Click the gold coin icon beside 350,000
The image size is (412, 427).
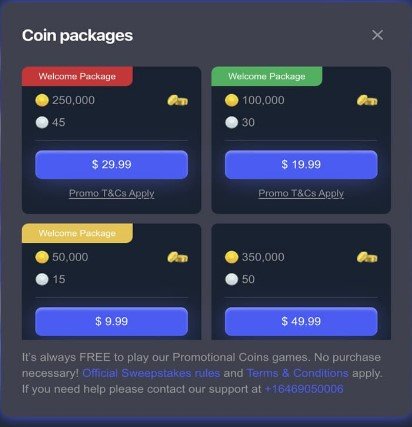[232, 257]
